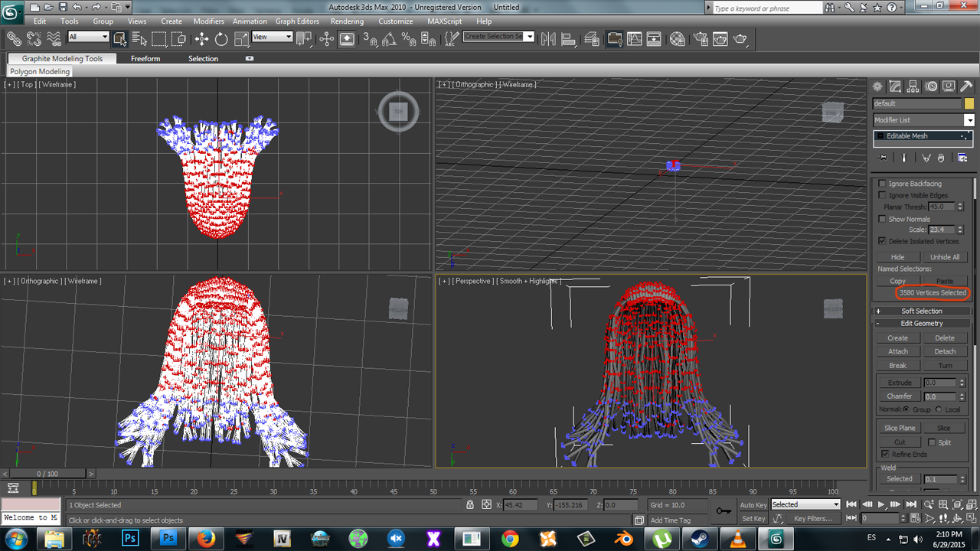Activate the Select Object tool
Image resolution: width=980 pixels, height=551 pixels.
pos(119,38)
